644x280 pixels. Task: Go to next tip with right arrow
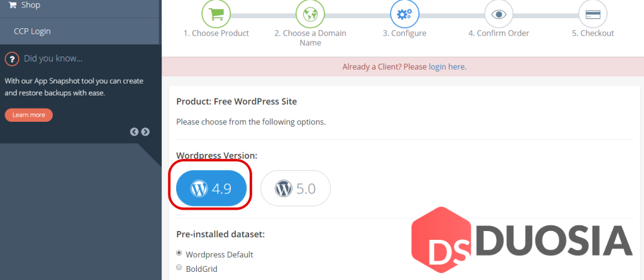[x=145, y=132]
